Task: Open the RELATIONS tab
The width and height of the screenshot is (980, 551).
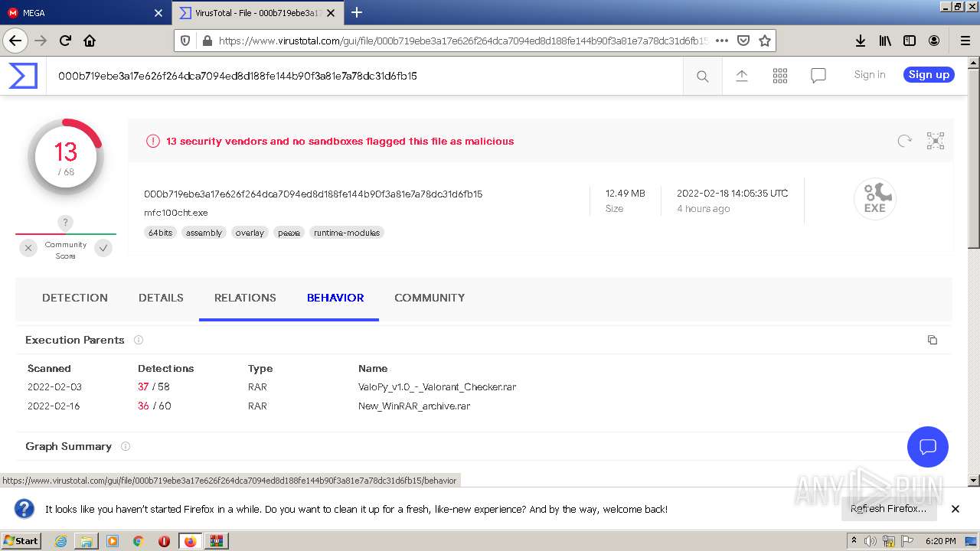Action: pyautogui.click(x=245, y=298)
